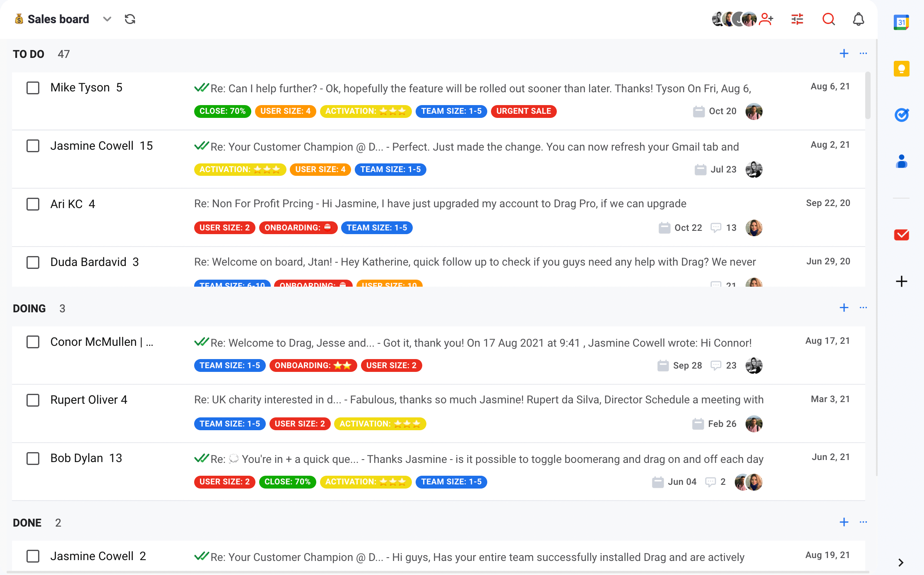Click the Jul 23 due date on Jasmine Cowell 15
The height and width of the screenshot is (575, 924).
716,170
